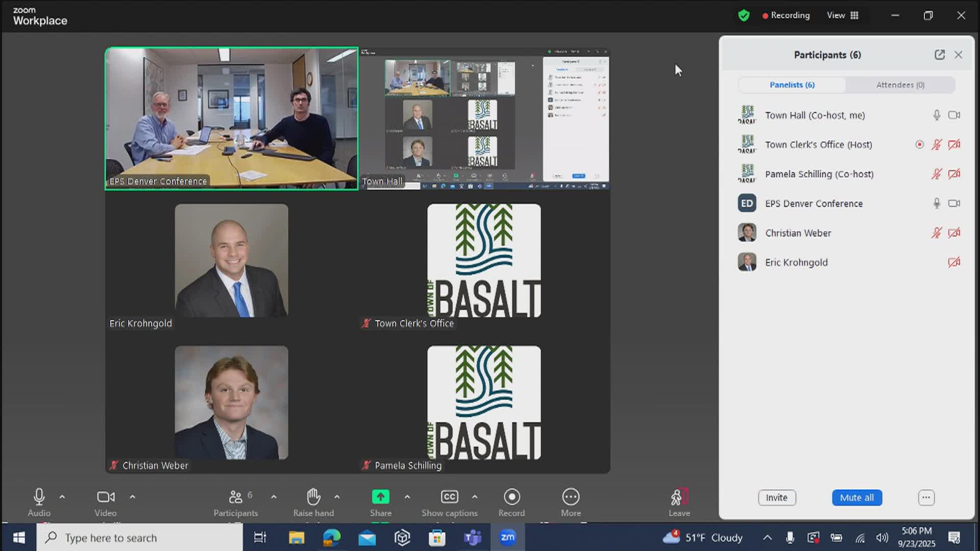Mute all participants
The height and width of the screenshot is (551, 980).
coord(856,497)
